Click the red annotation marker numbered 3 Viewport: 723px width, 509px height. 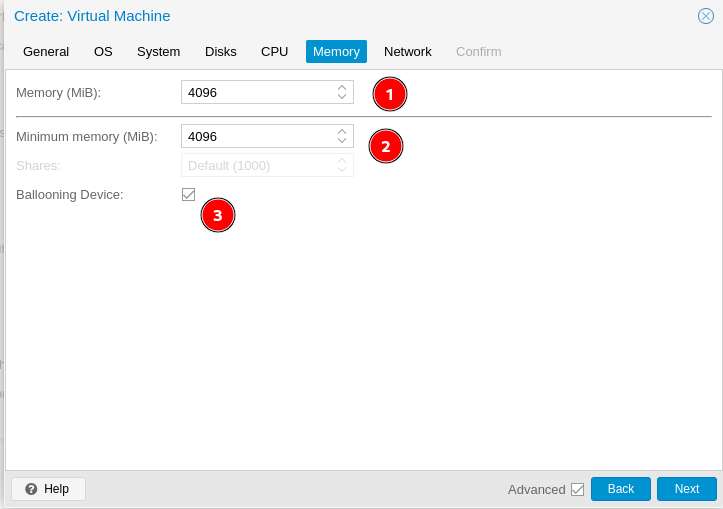coord(218,215)
